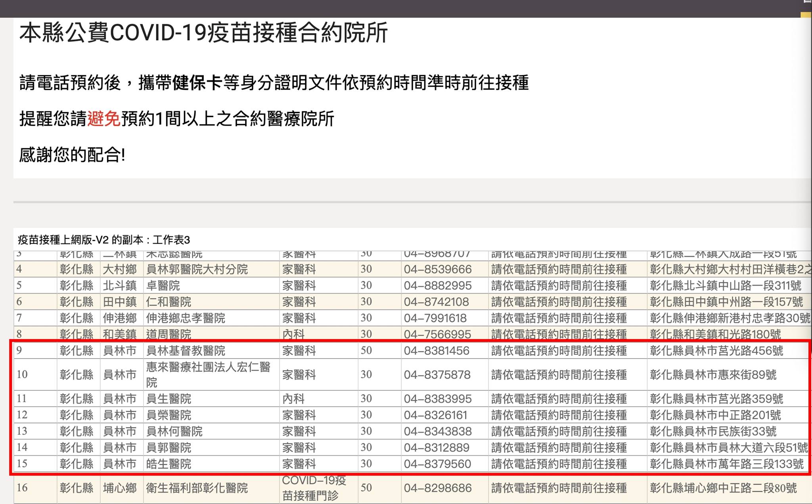Click row number "12" in the table

(22, 414)
